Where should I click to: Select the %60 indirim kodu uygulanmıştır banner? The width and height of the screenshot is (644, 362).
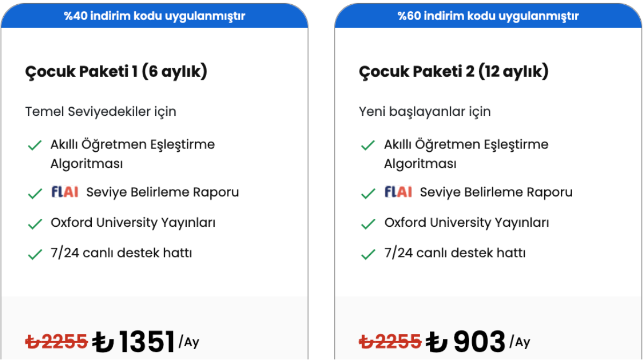pos(488,16)
